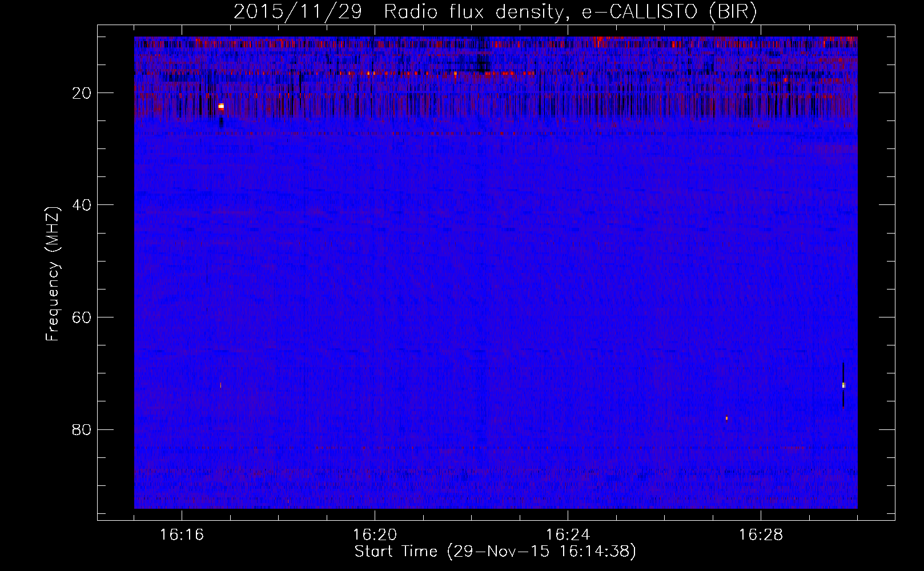Screen dimensions: 924x571
Task: Click the 2015/11/29 date in the title
Action: (298, 11)
